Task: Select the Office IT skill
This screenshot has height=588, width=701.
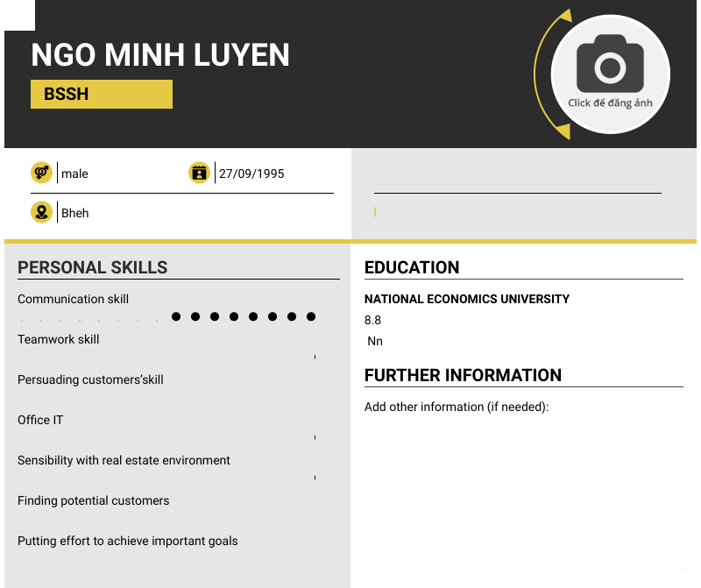Action: 40,420
